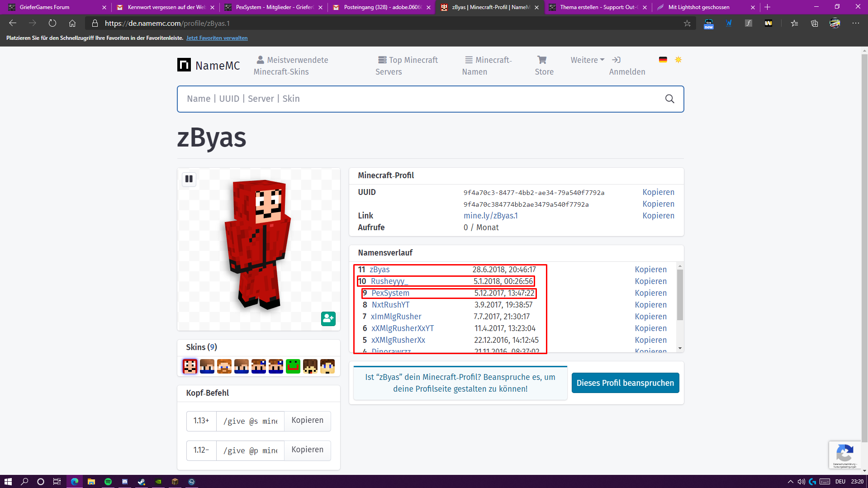This screenshot has width=868, height=488.
Task: Switch to the Thema erstellen Support tab
Action: coord(598,7)
